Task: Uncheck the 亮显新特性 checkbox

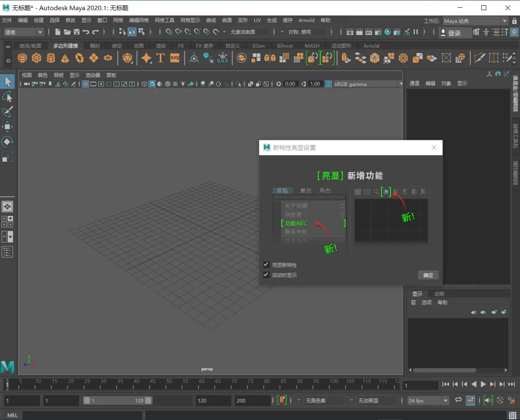Action: point(266,265)
